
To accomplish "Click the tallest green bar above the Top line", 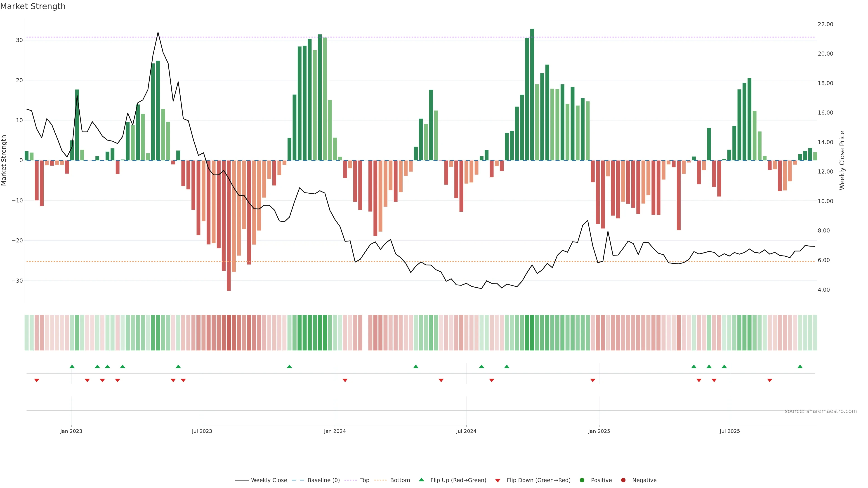I will [x=532, y=94].
